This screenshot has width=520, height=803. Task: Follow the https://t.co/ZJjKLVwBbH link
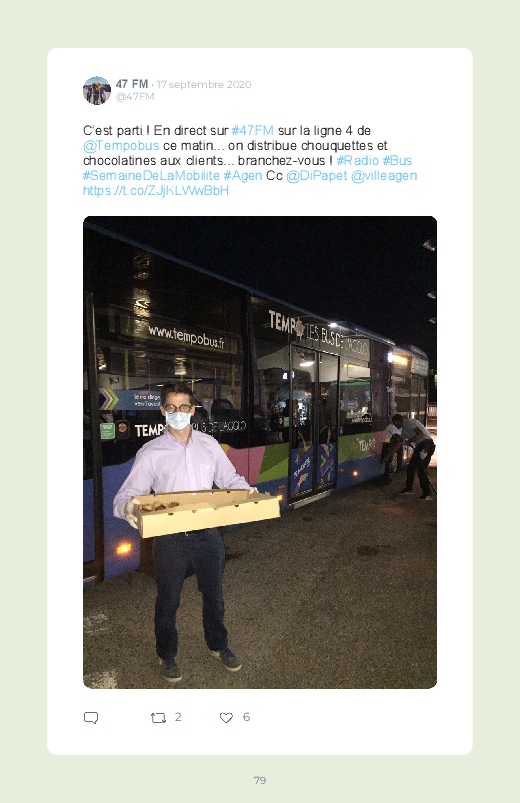[156, 191]
